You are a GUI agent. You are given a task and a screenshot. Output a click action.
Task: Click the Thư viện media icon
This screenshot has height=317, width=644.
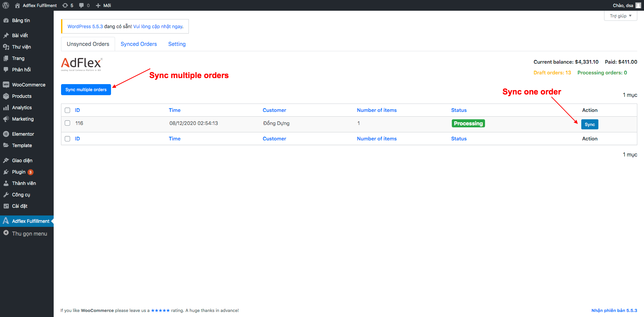[x=6, y=47]
